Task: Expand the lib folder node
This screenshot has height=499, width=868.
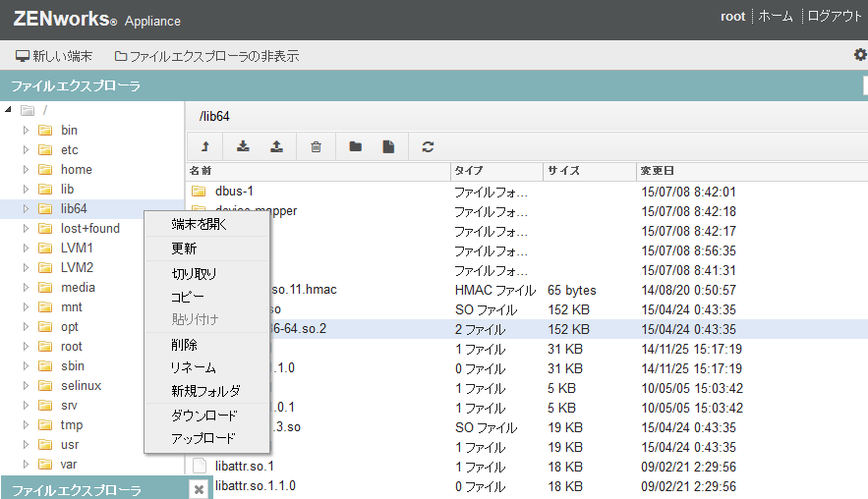Action: pyautogui.click(x=26, y=189)
